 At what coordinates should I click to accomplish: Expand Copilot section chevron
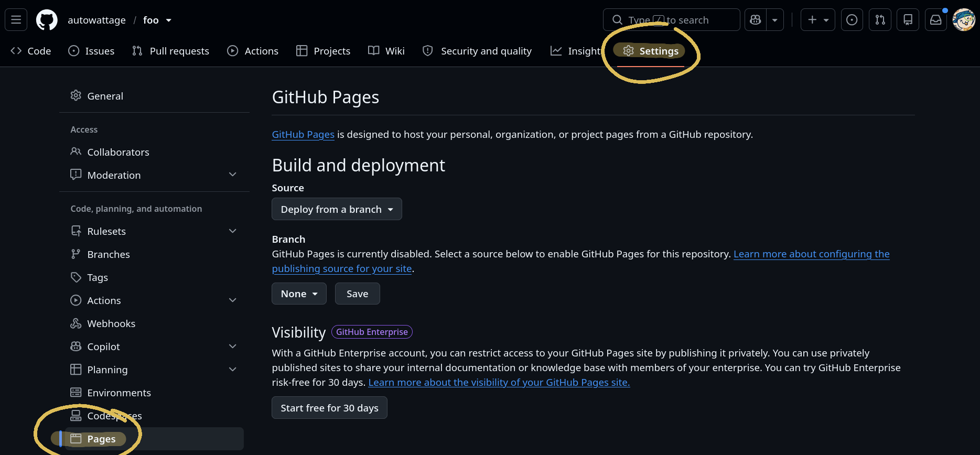point(233,346)
